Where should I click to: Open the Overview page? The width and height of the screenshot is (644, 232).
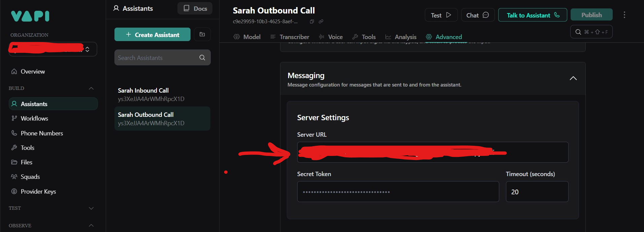point(33,71)
